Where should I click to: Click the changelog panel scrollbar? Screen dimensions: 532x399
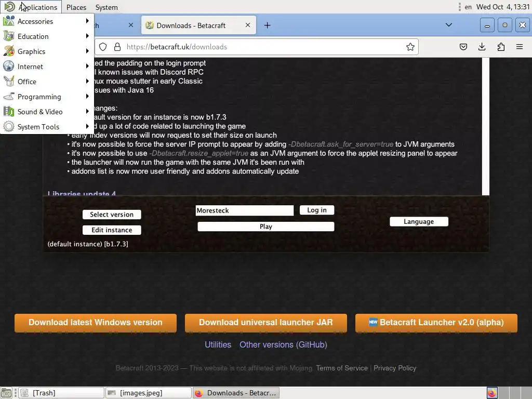[x=486, y=126]
